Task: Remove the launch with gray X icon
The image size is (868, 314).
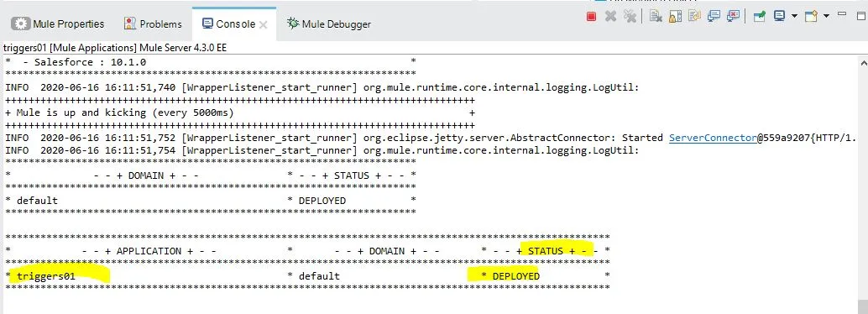Action: [x=610, y=17]
